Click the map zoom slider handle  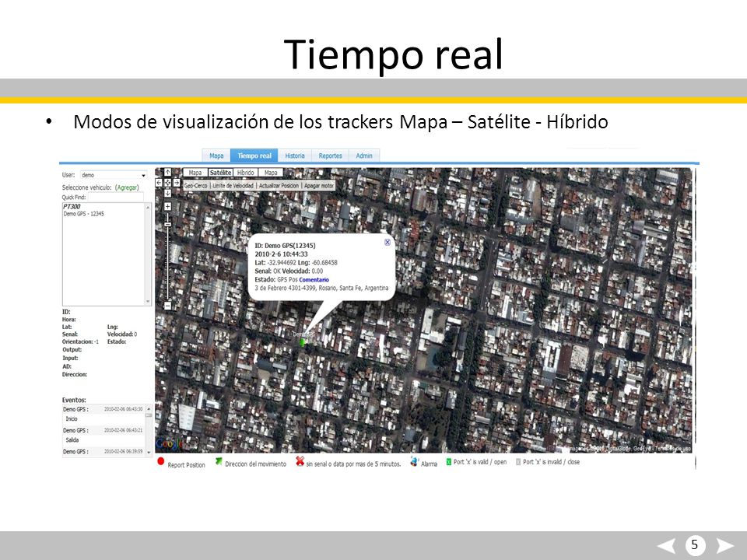(x=168, y=224)
